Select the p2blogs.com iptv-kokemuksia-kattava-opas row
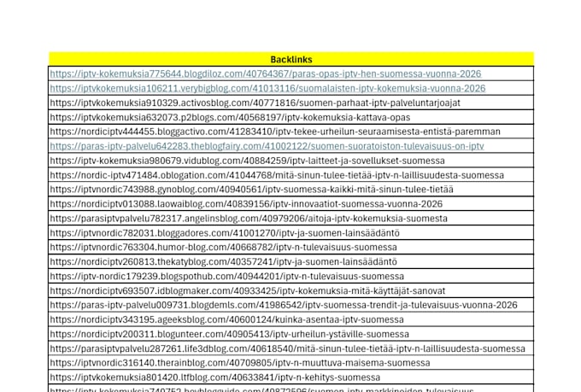Image resolution: width=581 pixels, height=392 pixels. point(290,117)
